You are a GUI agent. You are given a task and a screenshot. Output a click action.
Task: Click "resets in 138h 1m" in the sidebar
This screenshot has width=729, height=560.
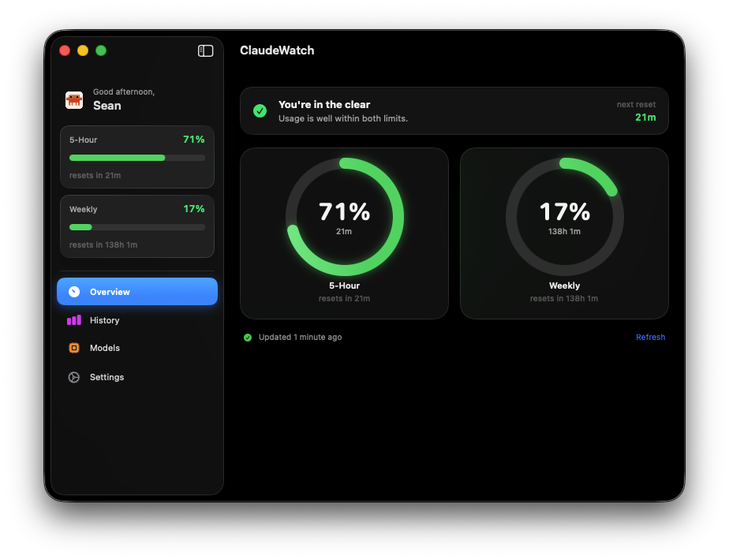[103, 245]
